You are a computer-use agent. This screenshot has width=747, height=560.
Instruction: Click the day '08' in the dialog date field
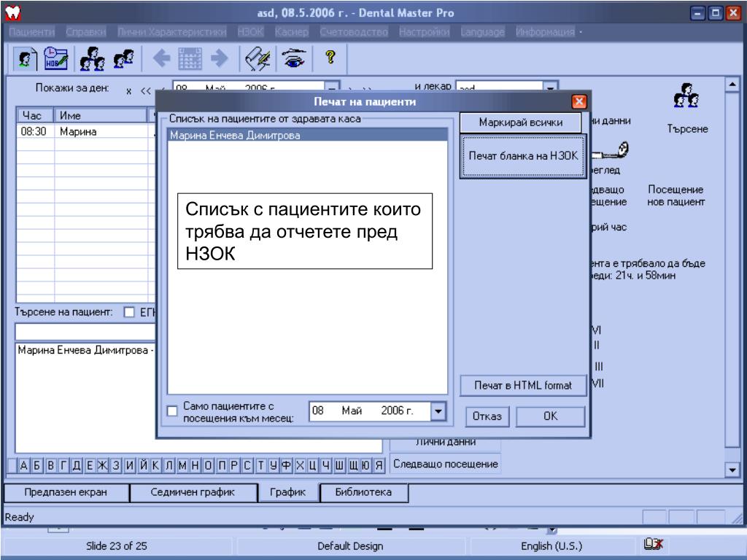[318, 411]
